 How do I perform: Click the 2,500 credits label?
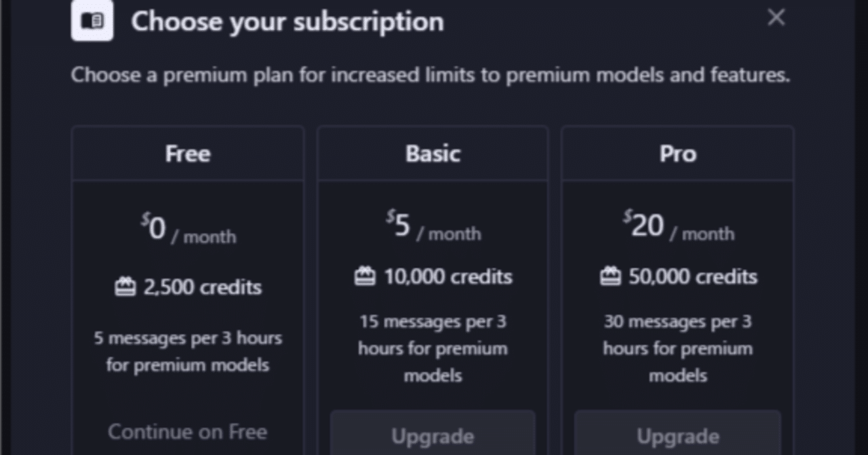pos(202,288)
